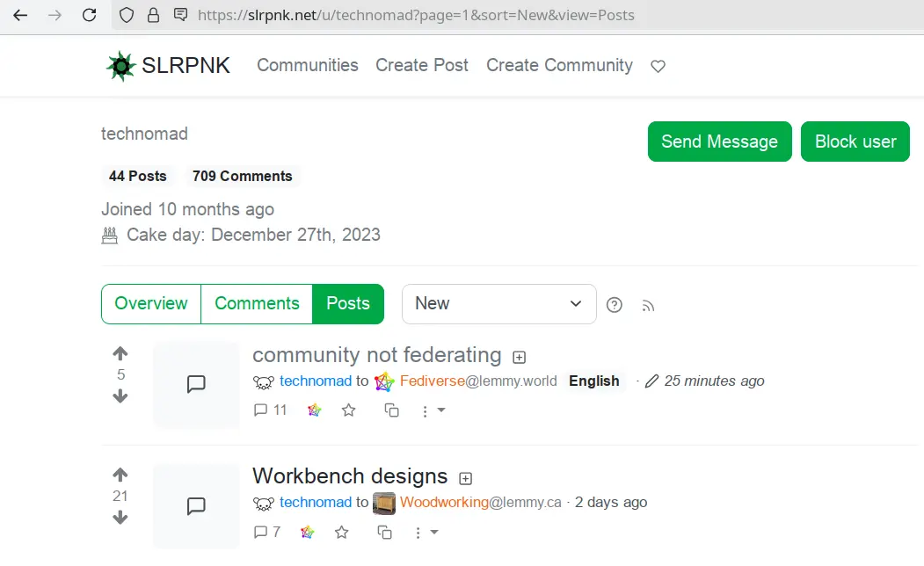Expand the 'community not federating' post body

click(519, 357)
